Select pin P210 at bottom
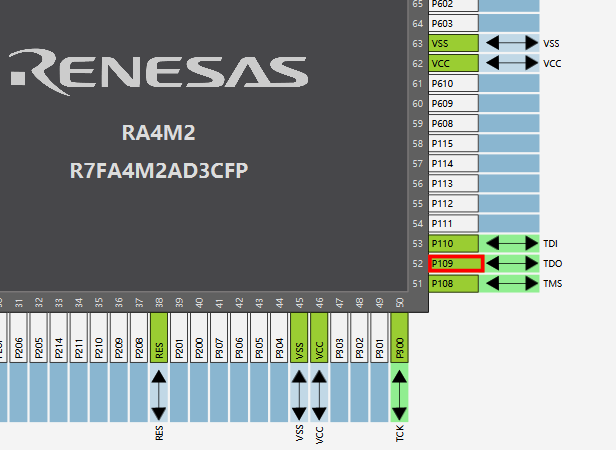 [99, 338]
